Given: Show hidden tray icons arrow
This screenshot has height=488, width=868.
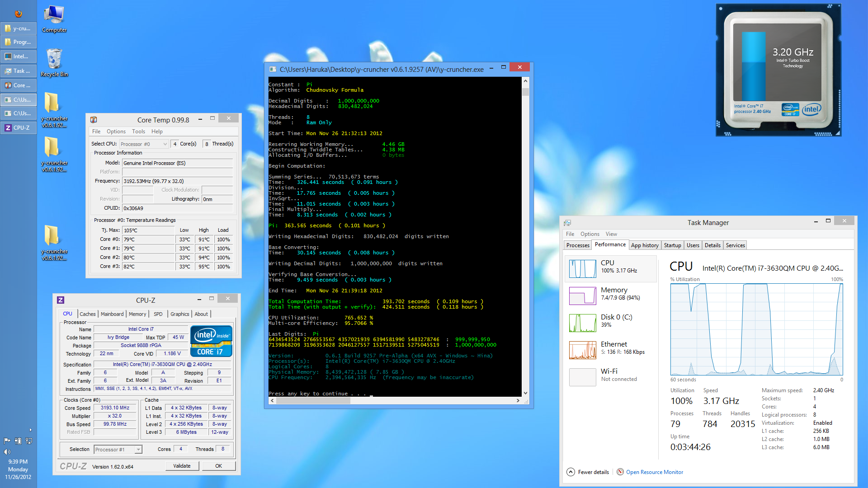Looking at the screenshot, I should pos(31,430).
